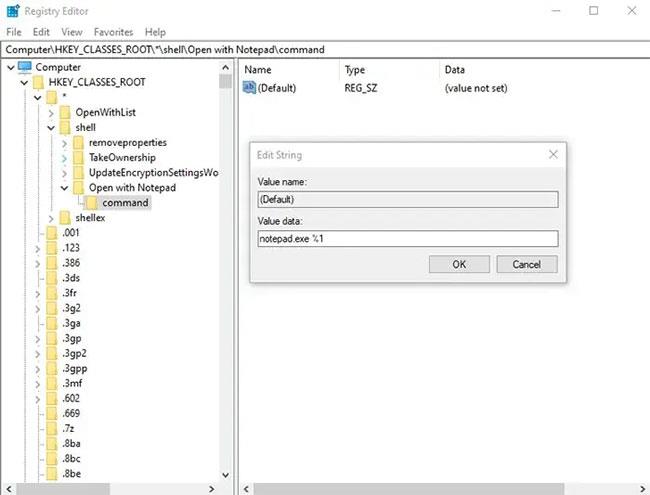Viewport: 650px width, 495px height.
Task: Select the HKEY_CLASSES_ROOT folder icon
Action: tap(38, 82)
